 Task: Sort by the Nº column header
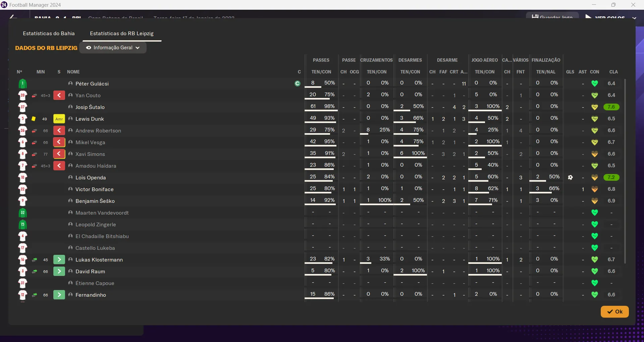(19, 72)
